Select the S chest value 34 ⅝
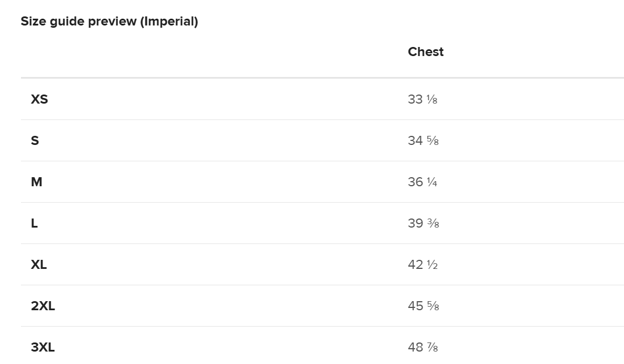Screen dimensions: 624x364 coord(423,141)
